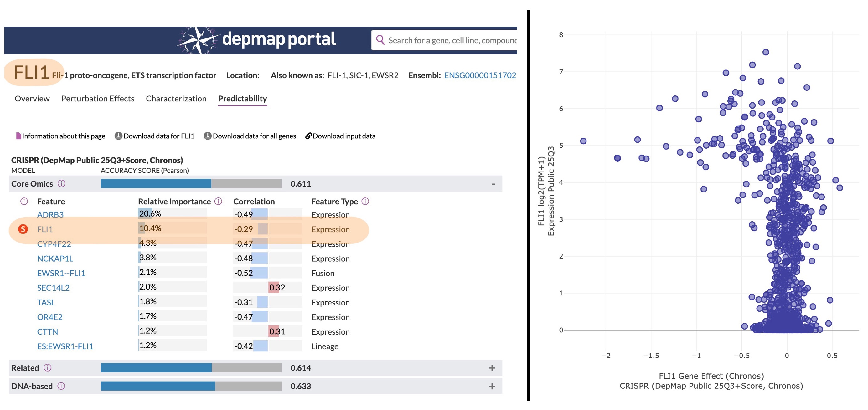Click the Relative Importance info icon
Image resolution: width=868 pixels, height=410 pixels.
coord(218,201)
